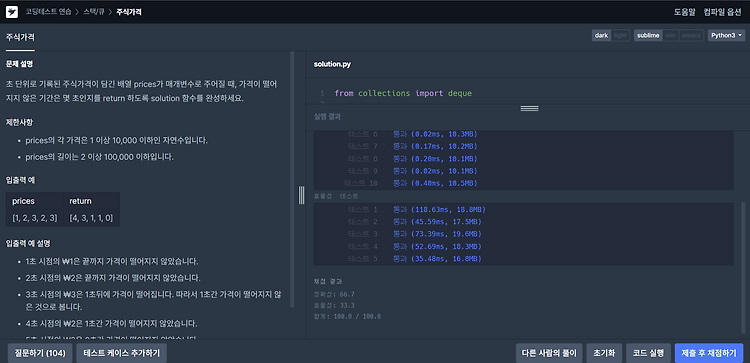Select sublime key binding mode
Viewport: 750px width, 363px height.
(x=648, y=35)
